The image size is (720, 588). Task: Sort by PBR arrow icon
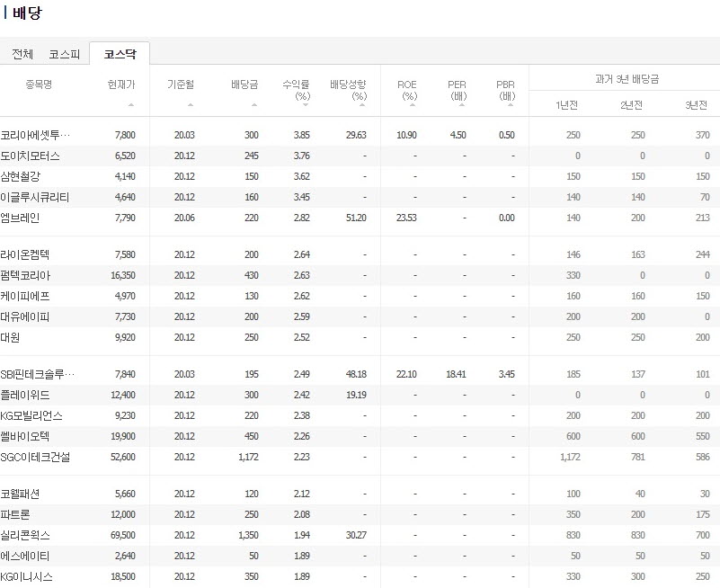pos(511,105)
